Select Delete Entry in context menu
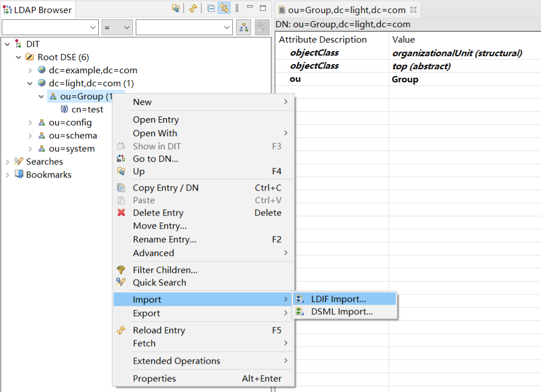Screen dimensions: 541x392 (158, 213)
